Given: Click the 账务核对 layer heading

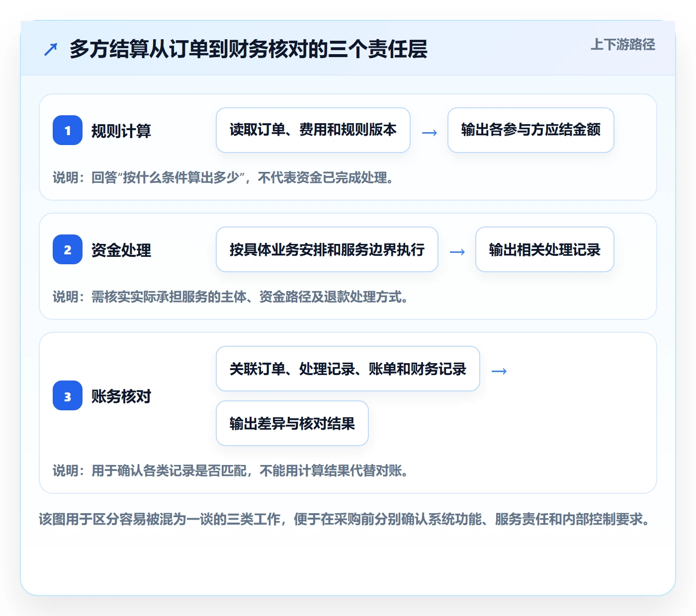Looking at the screenshot, I should (x=121, y=396).
